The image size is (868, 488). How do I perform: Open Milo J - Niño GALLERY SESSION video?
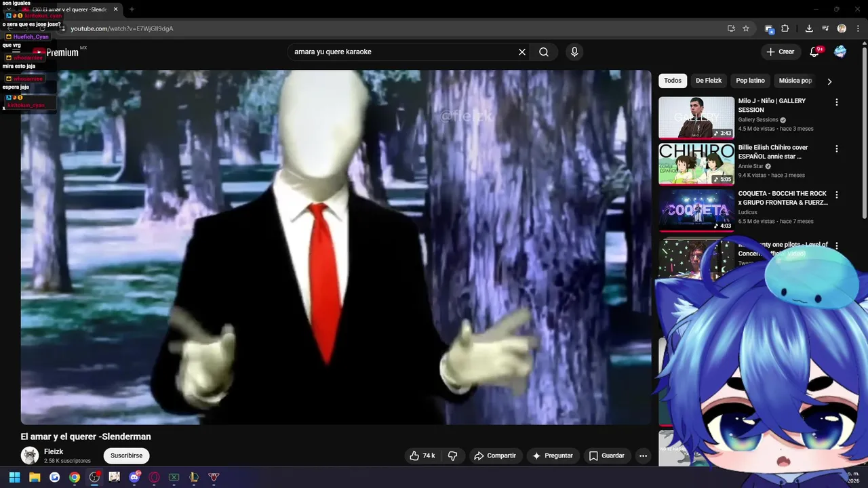coord(772,105)
